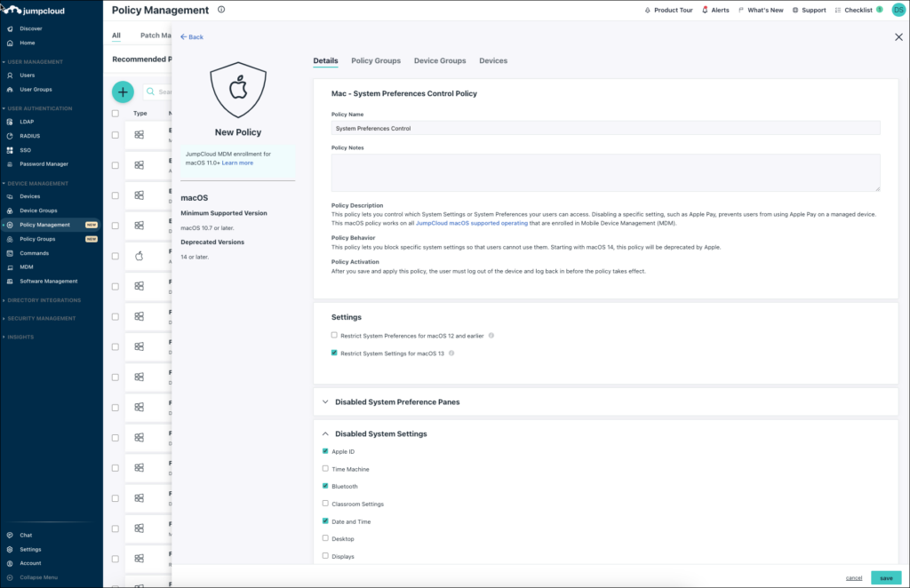Open Chat from the sidebar

tap(26, 535)
